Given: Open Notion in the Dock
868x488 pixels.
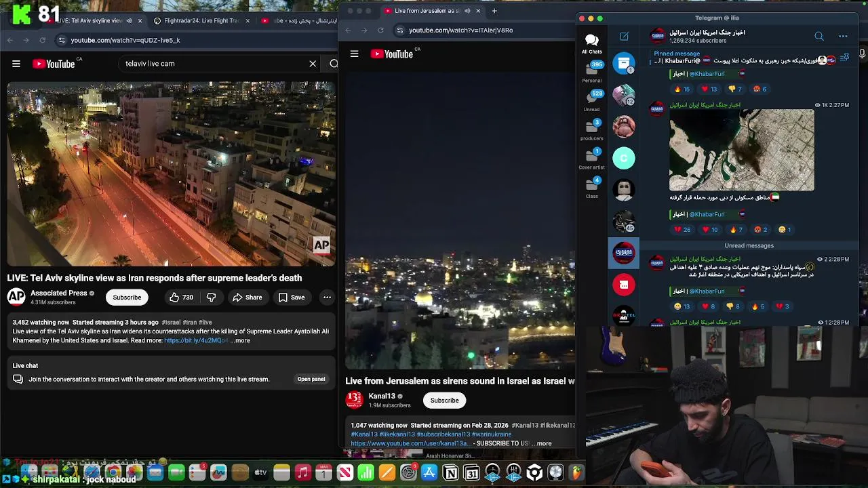Looking at the screenshot, I should tap(450, 472).
